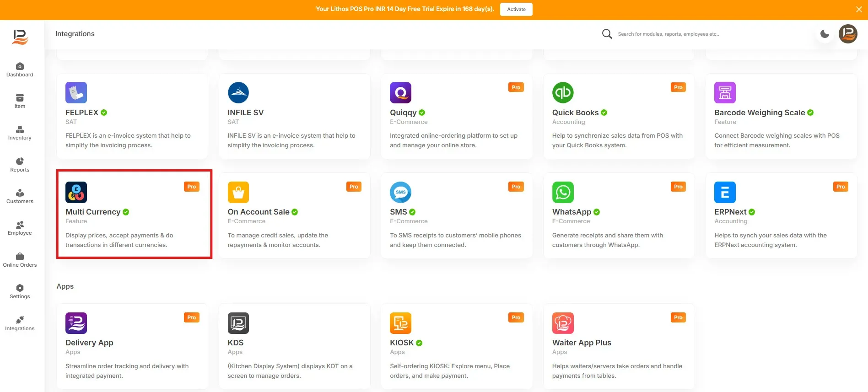
Task: Go to Inventory in the sidebar
Action: click(x=20, y=133)
